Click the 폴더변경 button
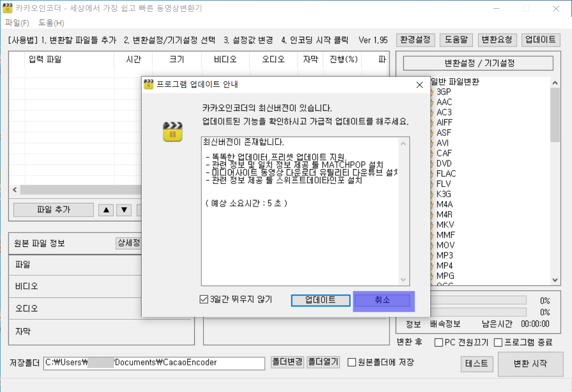The width and height of the screenshot is (572, 392). point(287,362)
